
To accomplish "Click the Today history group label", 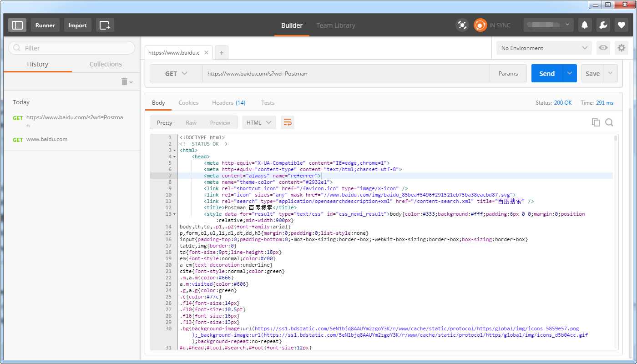I will click(21, 102).
